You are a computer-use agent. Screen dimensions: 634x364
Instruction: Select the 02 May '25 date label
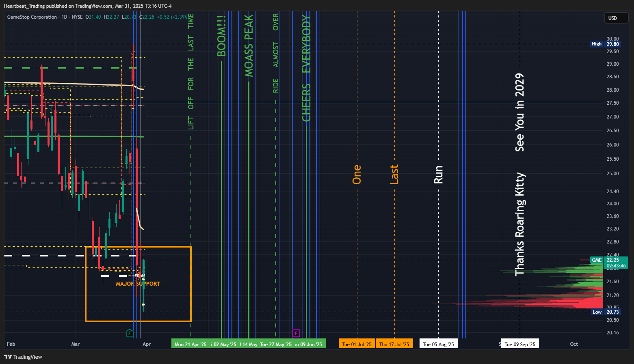coord(224,344)
